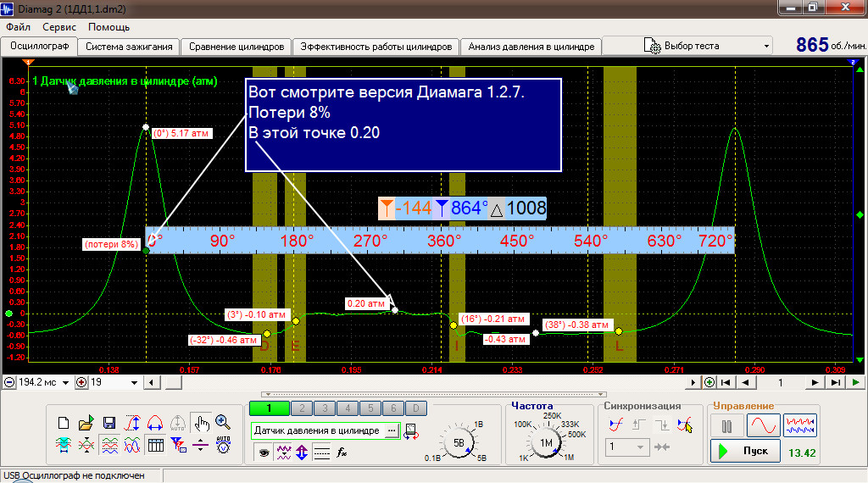Click the 5В voltage range knob

click(x=459, y=442)
